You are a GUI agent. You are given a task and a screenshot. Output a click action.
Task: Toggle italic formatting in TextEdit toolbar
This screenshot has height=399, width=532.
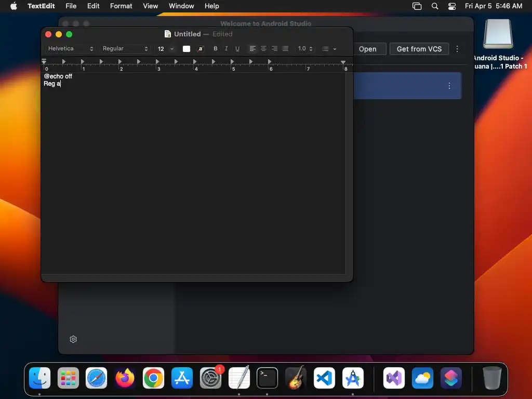point(227,48)
